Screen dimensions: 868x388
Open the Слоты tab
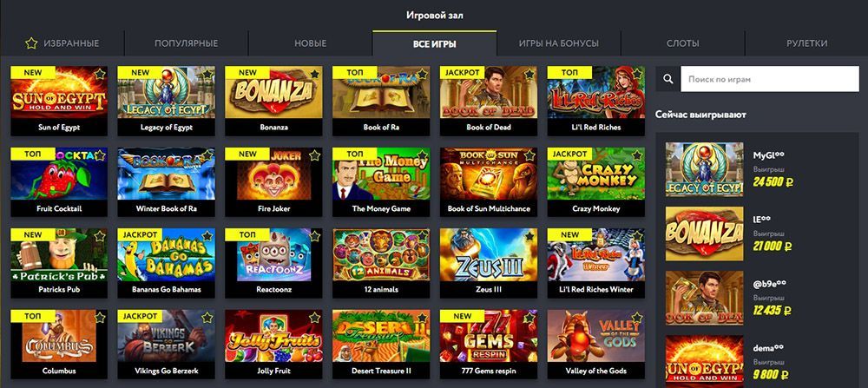coord(682,43)
